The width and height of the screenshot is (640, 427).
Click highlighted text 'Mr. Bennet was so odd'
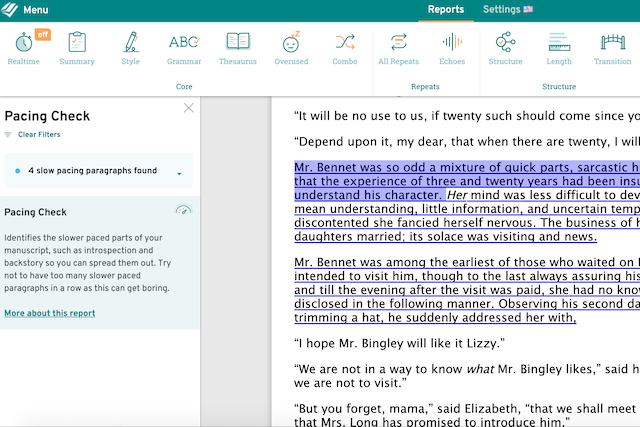coord(357,167)
